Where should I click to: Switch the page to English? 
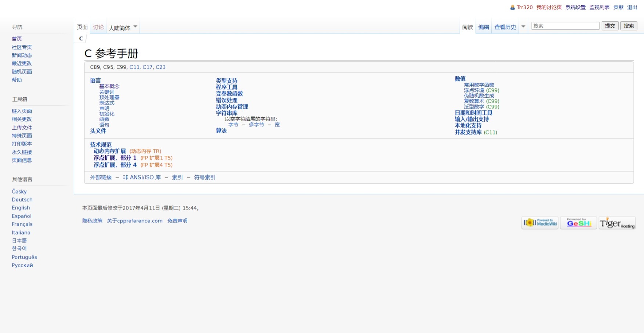point(21,208)
